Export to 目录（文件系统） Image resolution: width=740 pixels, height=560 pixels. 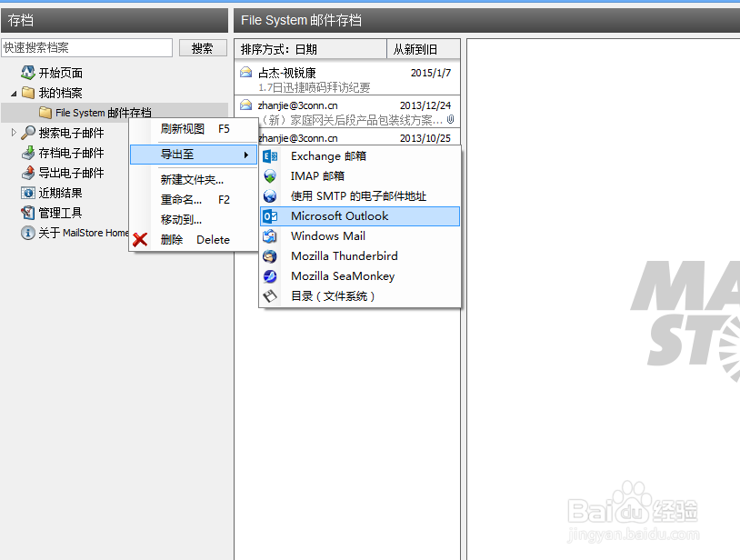coord(360,296)
